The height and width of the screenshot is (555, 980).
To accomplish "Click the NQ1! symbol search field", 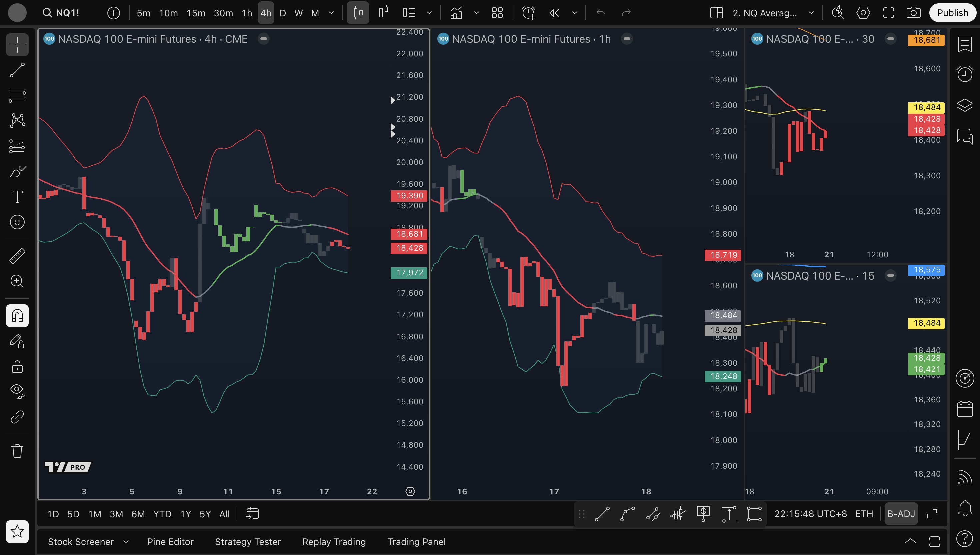I will coord(67,13).
